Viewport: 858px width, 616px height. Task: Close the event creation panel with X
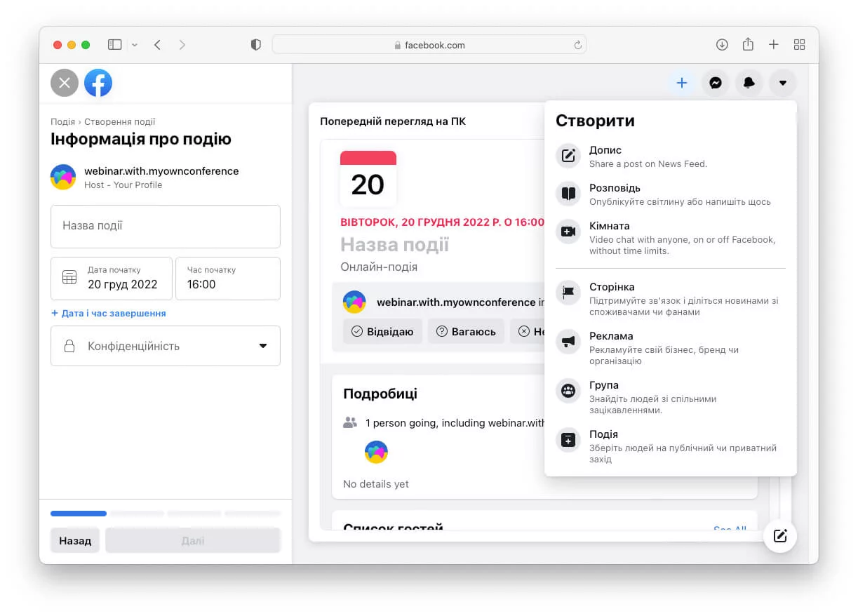[x=64, y=82]
